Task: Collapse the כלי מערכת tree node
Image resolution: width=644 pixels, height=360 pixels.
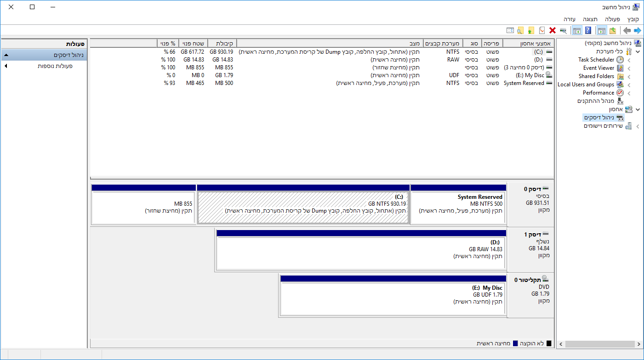Action: pos(638,51)
